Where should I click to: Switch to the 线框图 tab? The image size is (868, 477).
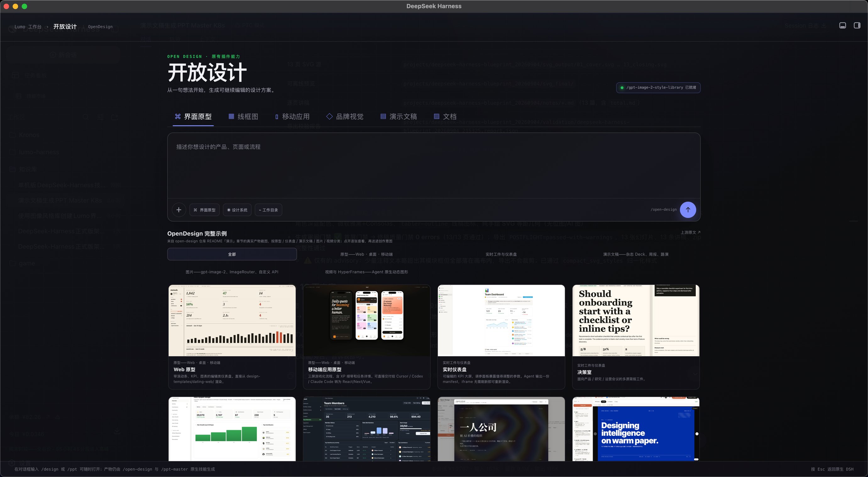click(243, 117)
